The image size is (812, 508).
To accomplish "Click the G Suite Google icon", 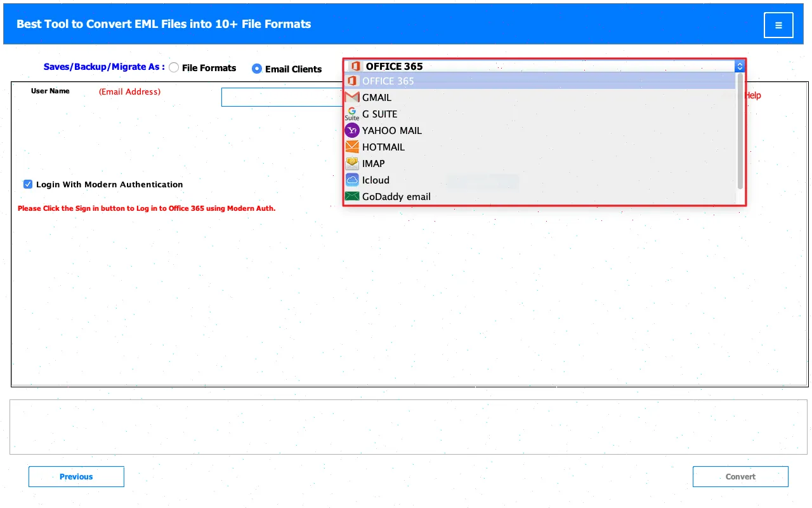I will 352,114.
